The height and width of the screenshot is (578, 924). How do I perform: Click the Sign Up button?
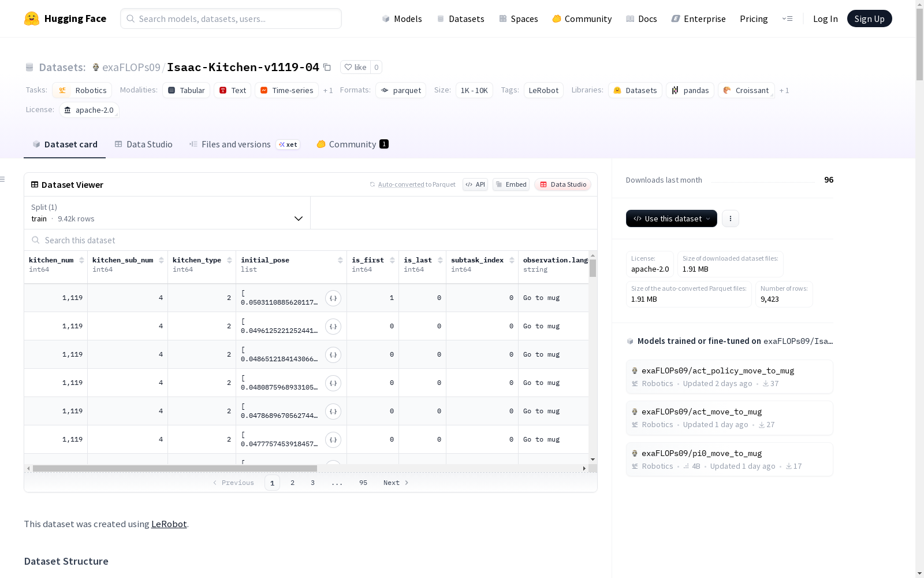point(869,18)
